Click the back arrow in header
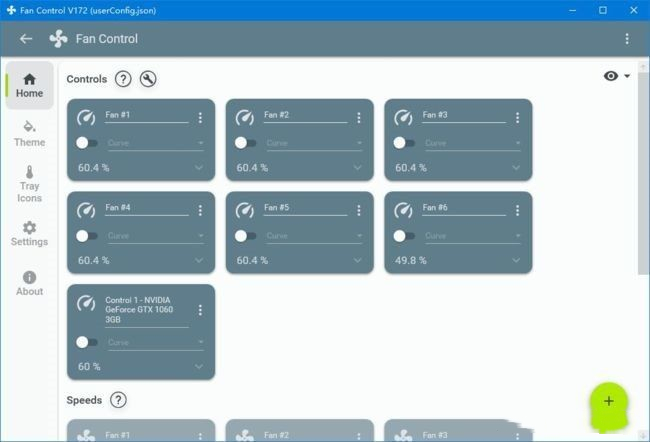This screenshot has width=650, height=442. pyautogui.click(x=26, y=39)
